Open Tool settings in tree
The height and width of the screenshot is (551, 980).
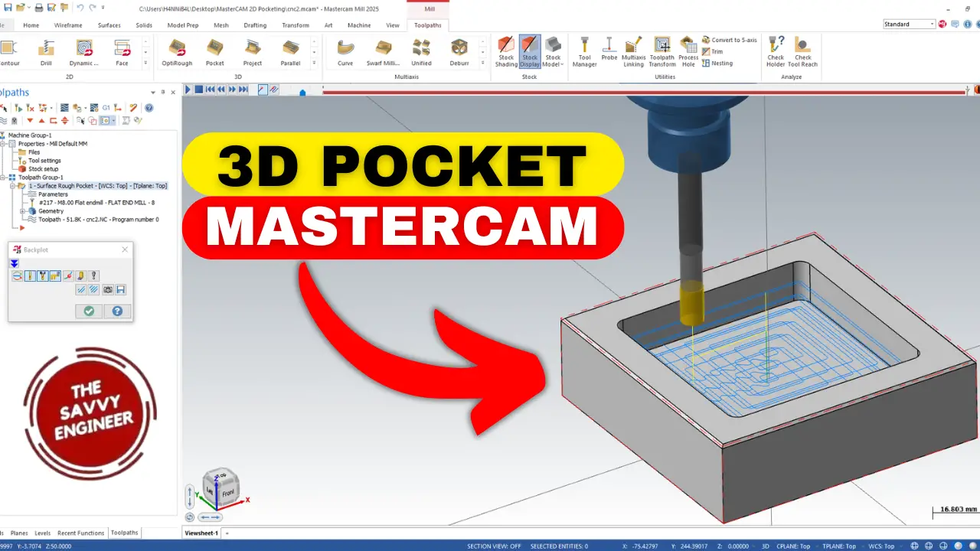click(44, 161)
